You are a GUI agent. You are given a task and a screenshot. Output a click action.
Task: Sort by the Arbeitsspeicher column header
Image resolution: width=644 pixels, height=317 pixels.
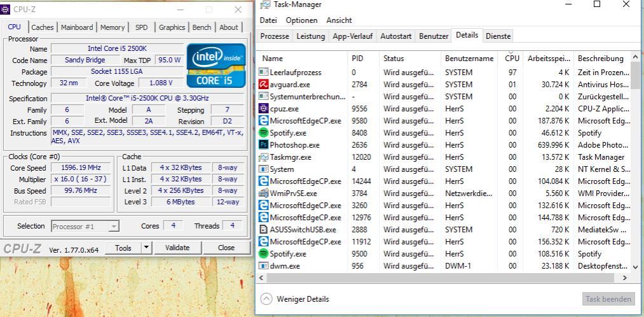[548, 59]
